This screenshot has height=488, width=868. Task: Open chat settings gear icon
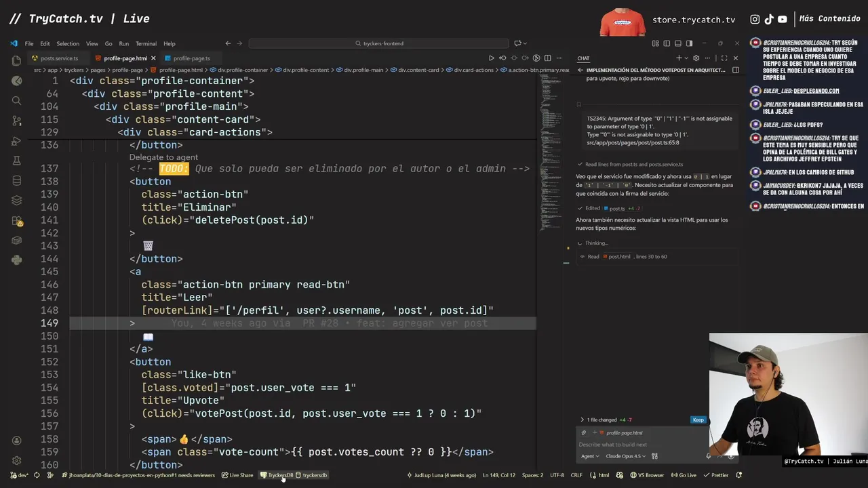coord(697,58)
